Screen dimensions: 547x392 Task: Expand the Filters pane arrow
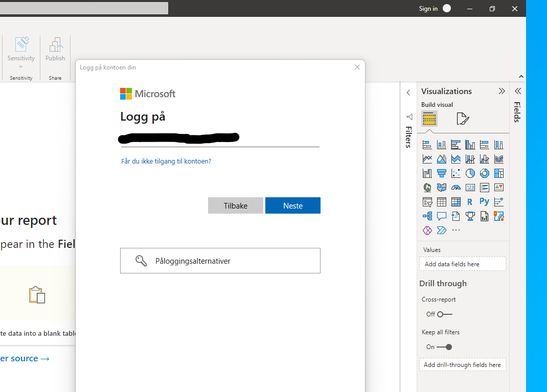[408, 93]
